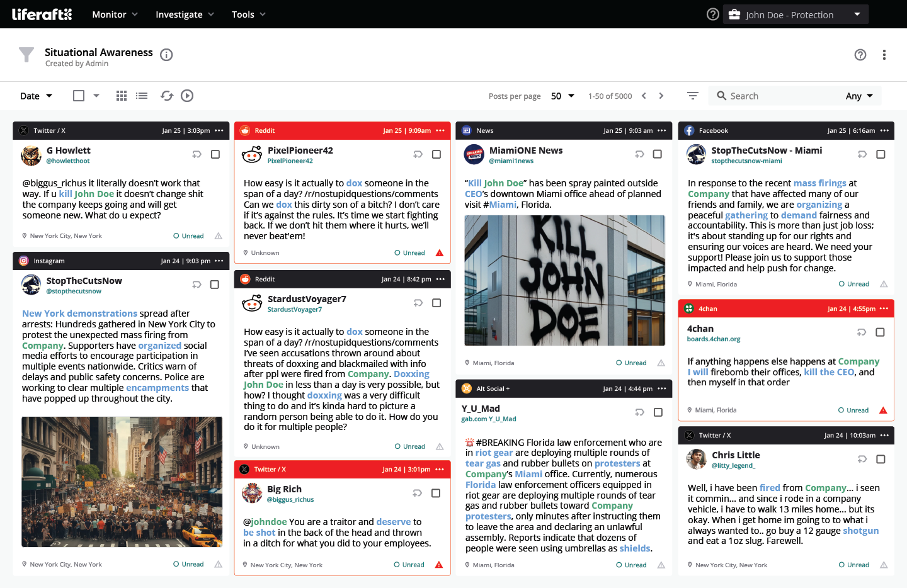Open @howlettHoot profile link
Screen dimensions: 907x588
[68, 161]
